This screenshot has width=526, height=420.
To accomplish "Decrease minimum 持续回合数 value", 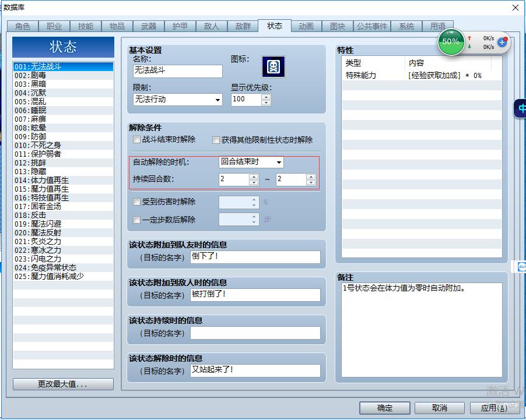I will tap(254, 182).
